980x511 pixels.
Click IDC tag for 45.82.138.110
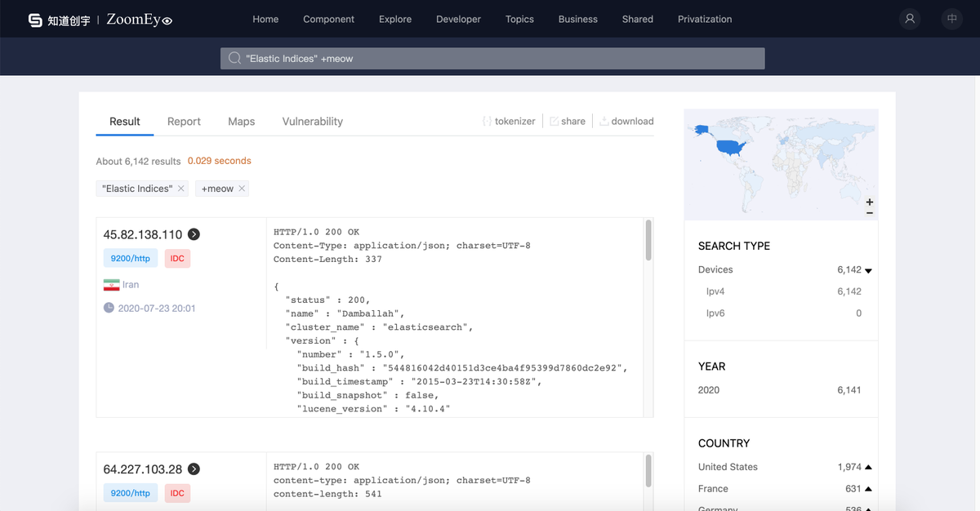pyautogui.click(x=177, y=259)
